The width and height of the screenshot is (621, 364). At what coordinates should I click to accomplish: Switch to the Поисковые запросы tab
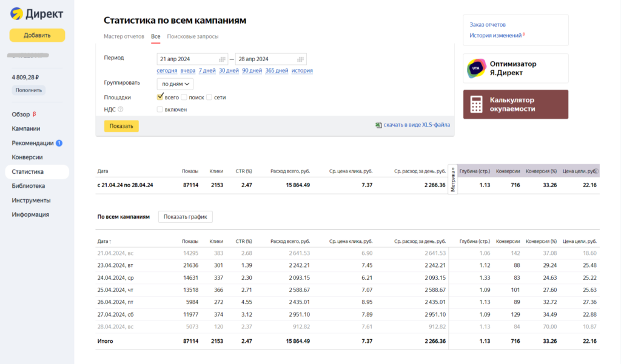tap(193, 36)
